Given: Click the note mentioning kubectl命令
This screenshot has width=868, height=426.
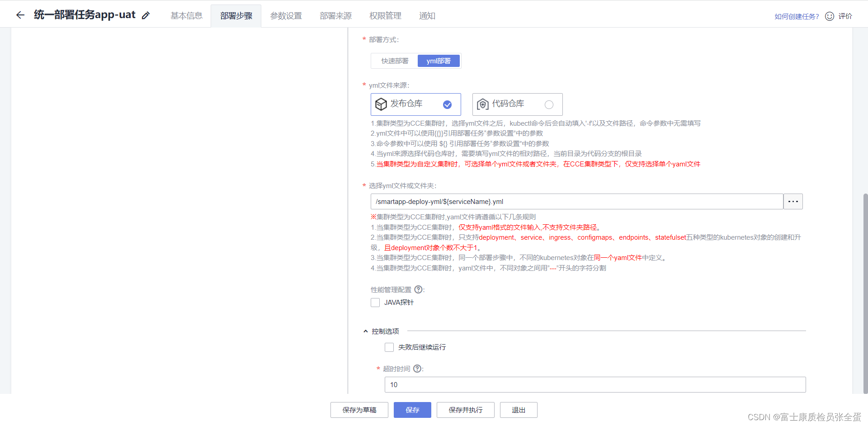Looking at the screenshot, I should click(536, 123).
